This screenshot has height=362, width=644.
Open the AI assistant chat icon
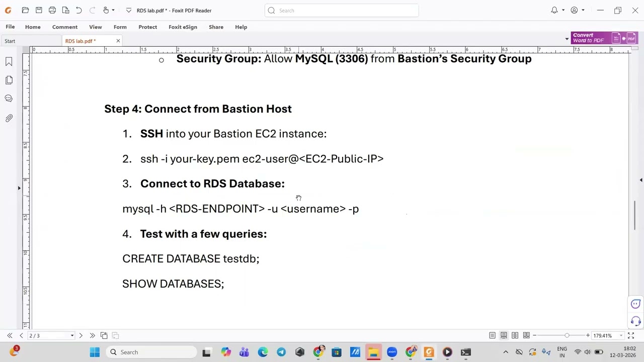pyautogui.click(x=636, y=304)
